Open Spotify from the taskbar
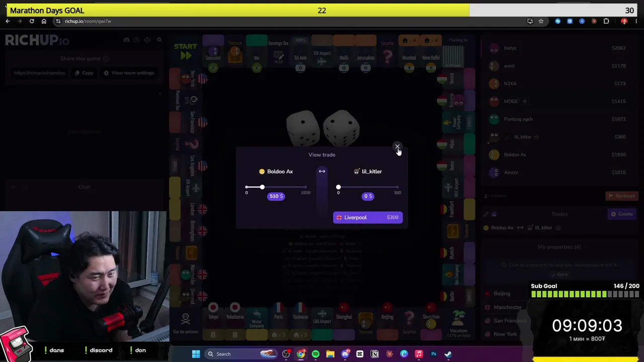The image size is (644, 362). click(315, 354)
